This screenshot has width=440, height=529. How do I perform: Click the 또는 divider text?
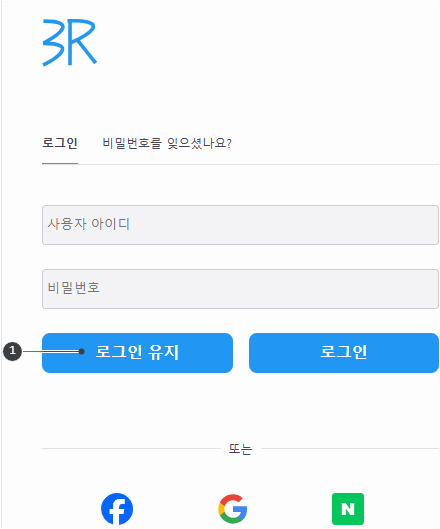(x=240, y=449)
